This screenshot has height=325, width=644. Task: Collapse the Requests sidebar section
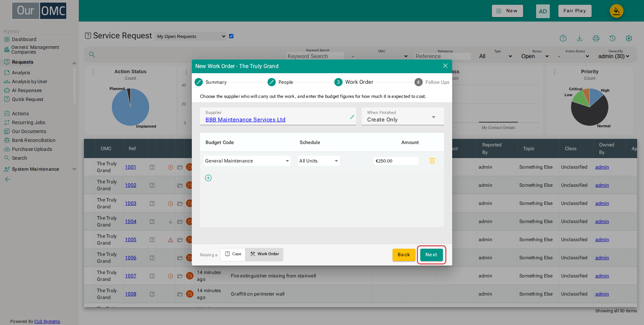click(x=74, y=63)
